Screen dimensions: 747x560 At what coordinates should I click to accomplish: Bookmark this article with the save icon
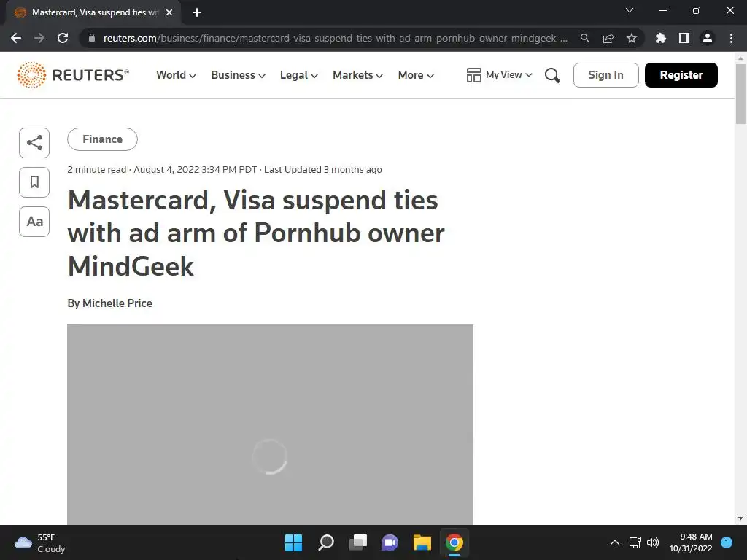pos(34,182)
